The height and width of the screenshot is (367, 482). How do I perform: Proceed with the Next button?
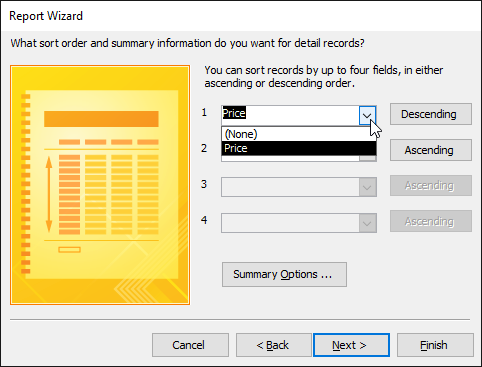[351, 345]
